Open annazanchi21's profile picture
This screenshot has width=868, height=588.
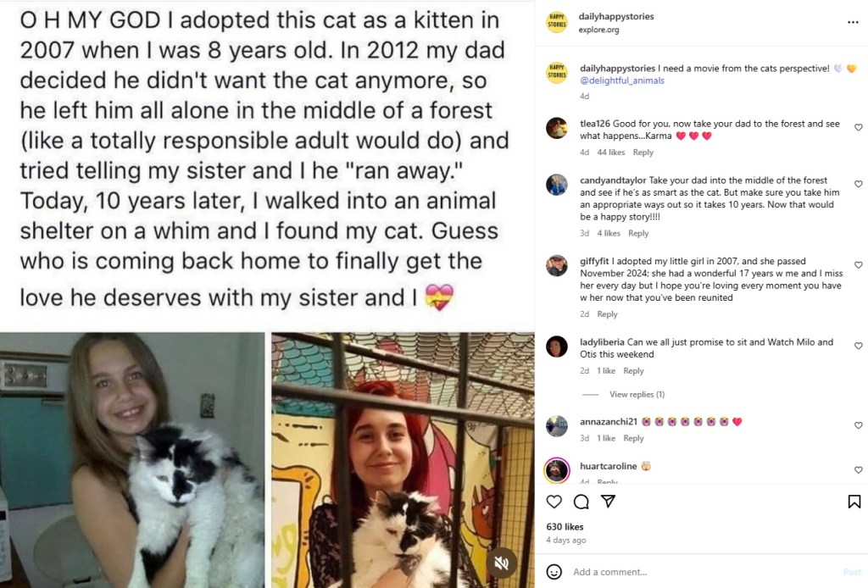coord(557,426)
